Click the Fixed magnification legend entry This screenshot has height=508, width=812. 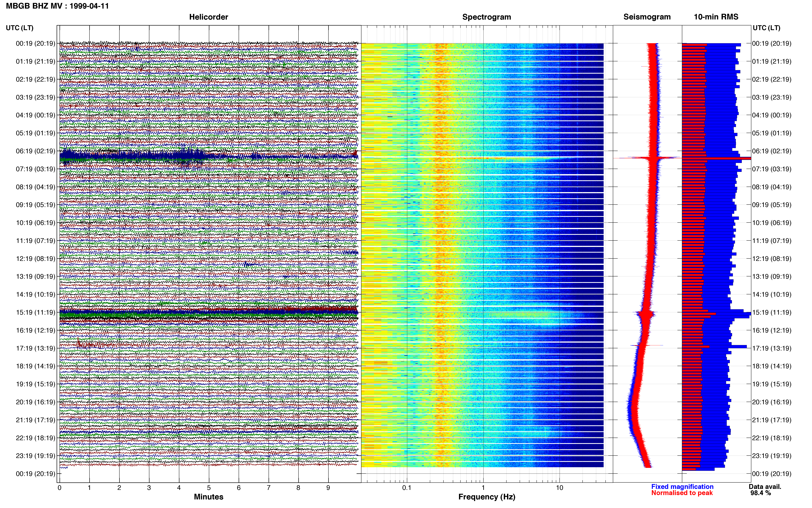click(682, 486)
